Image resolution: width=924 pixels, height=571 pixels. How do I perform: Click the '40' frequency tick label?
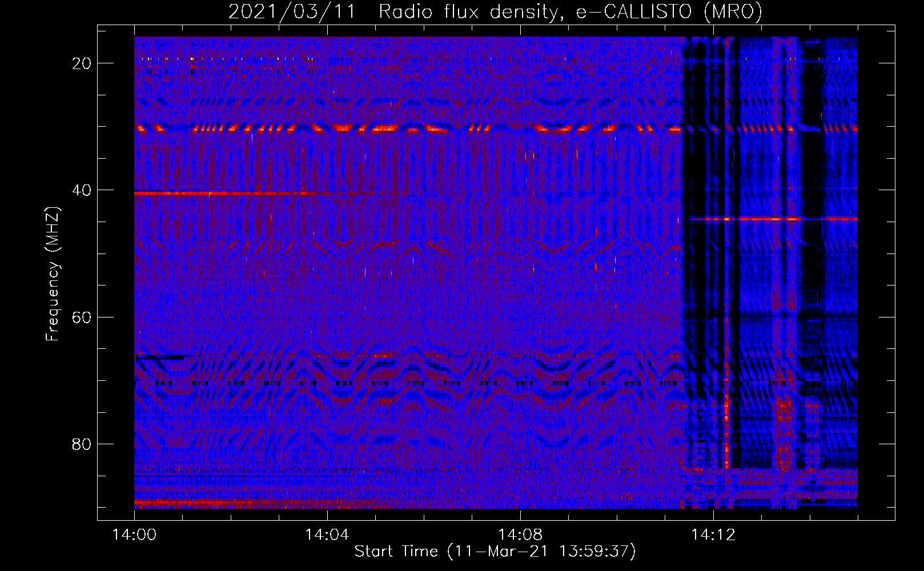(x=82, y=190)
